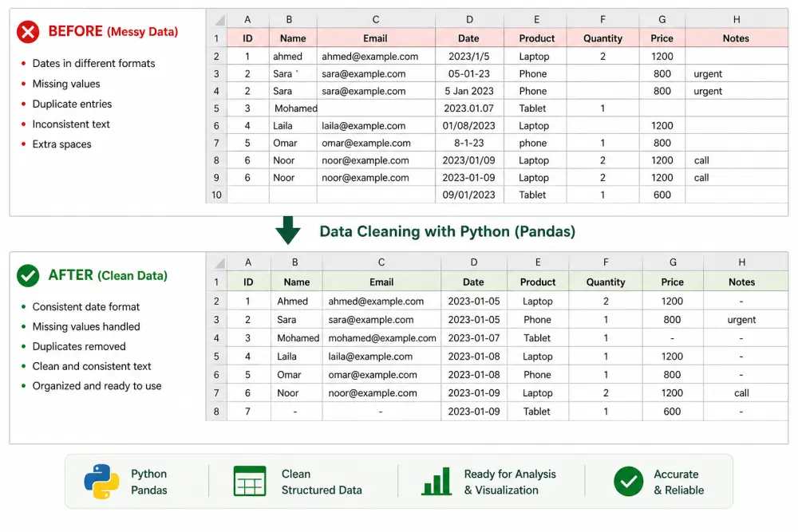This screenshot has width=798, height=532.
Task: Click 'laila@example.com' in the BEFORE table
Action: pyautogui.click(x=363, y=126)
